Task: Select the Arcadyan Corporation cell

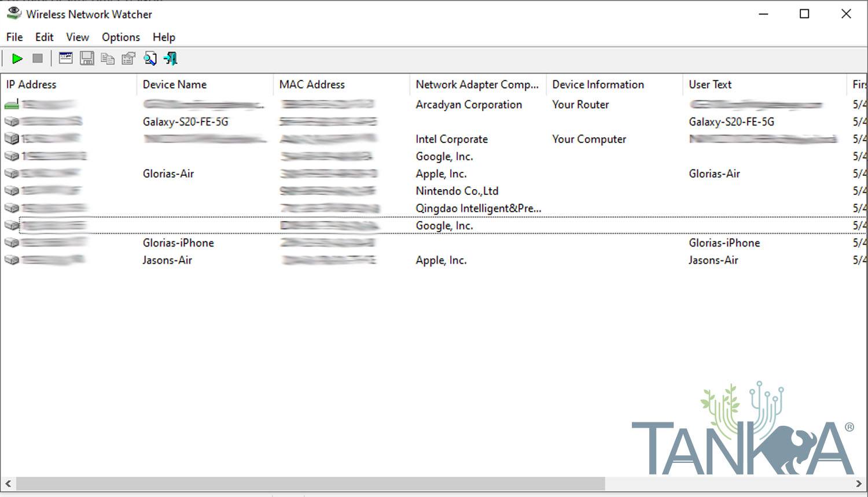Action: (x=469, y=105)
